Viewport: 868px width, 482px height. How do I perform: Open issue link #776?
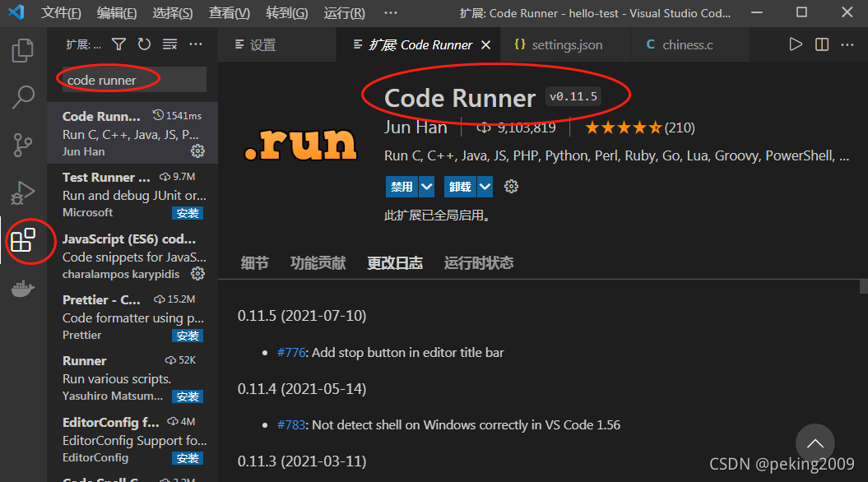pyautogui.click(x=291, y=353)
